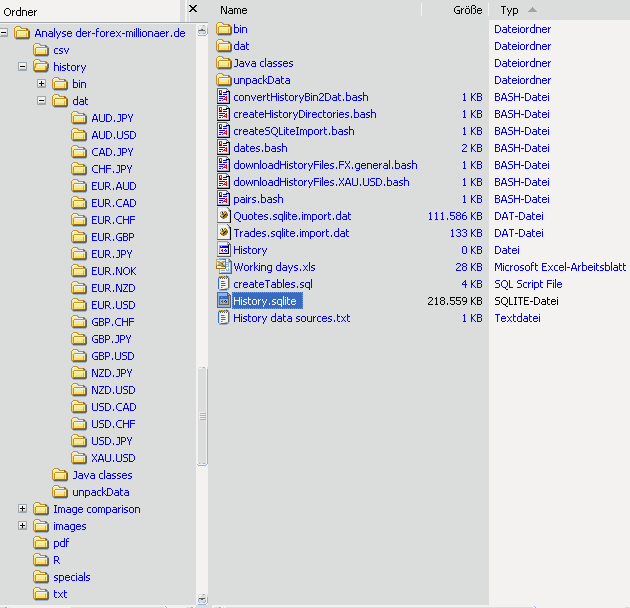
Task: Click the file name 'createTables.sql'
Action: [273, 284]
